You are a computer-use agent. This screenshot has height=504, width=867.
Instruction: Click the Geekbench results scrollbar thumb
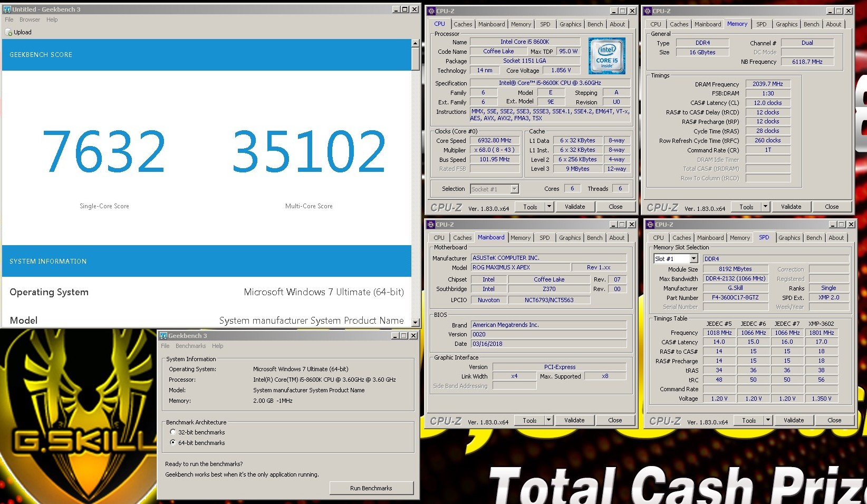[416, 59]
